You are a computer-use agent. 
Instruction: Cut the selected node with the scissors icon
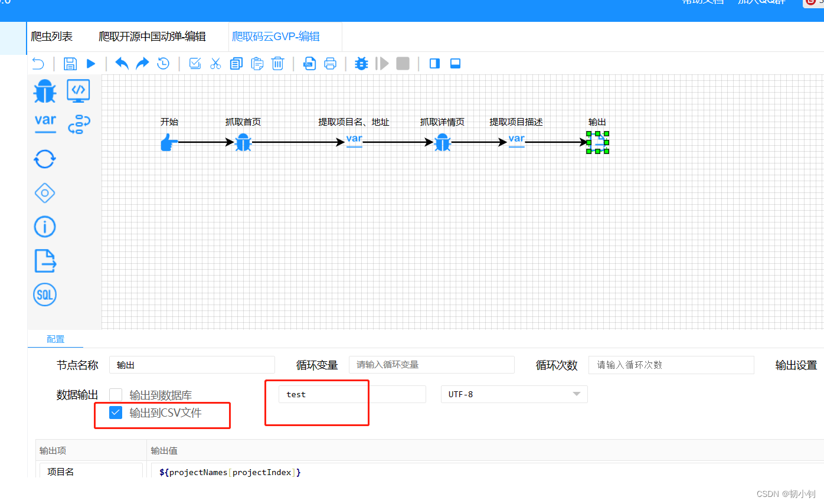215,64
